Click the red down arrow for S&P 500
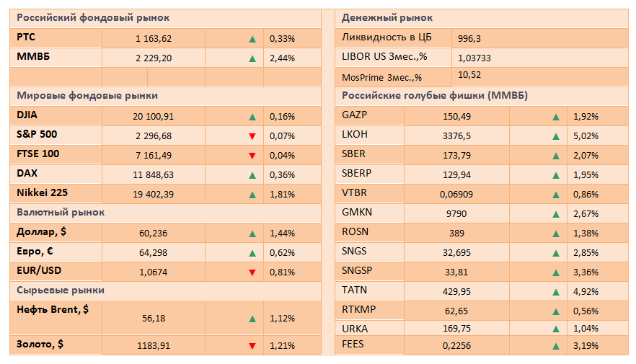This screenshot has width=636, height=364. [252, 136]
